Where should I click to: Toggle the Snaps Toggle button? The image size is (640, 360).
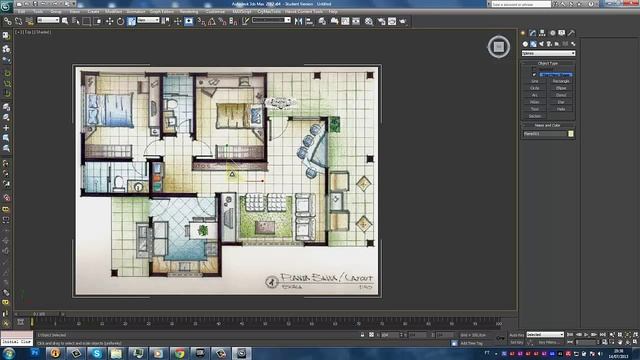(201, 21)
